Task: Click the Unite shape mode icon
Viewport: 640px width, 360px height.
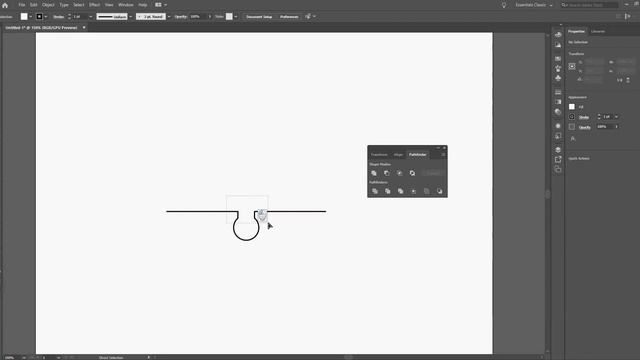Action: [x=374, y=173]
